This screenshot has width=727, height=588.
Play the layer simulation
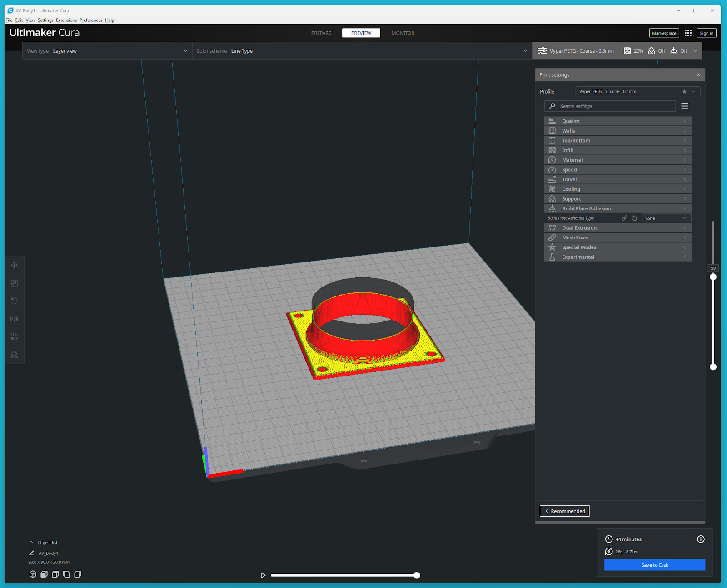tap(263, 575)
